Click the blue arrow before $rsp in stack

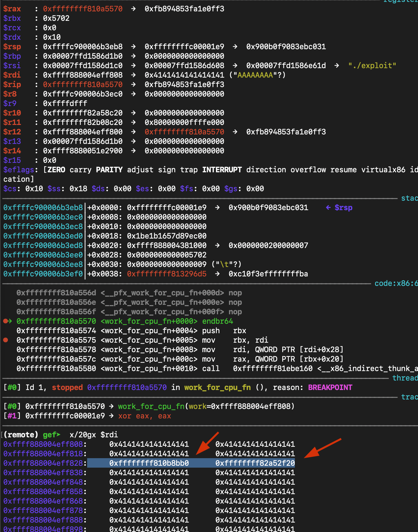(x=328, y=208)
